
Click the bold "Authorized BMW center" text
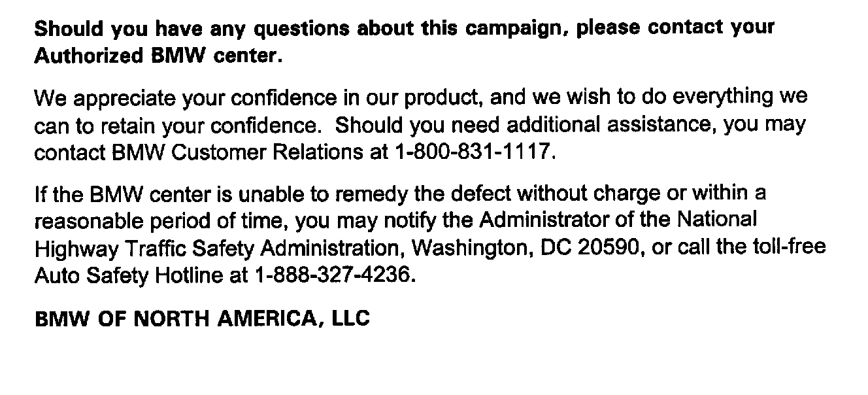(158, 56)
